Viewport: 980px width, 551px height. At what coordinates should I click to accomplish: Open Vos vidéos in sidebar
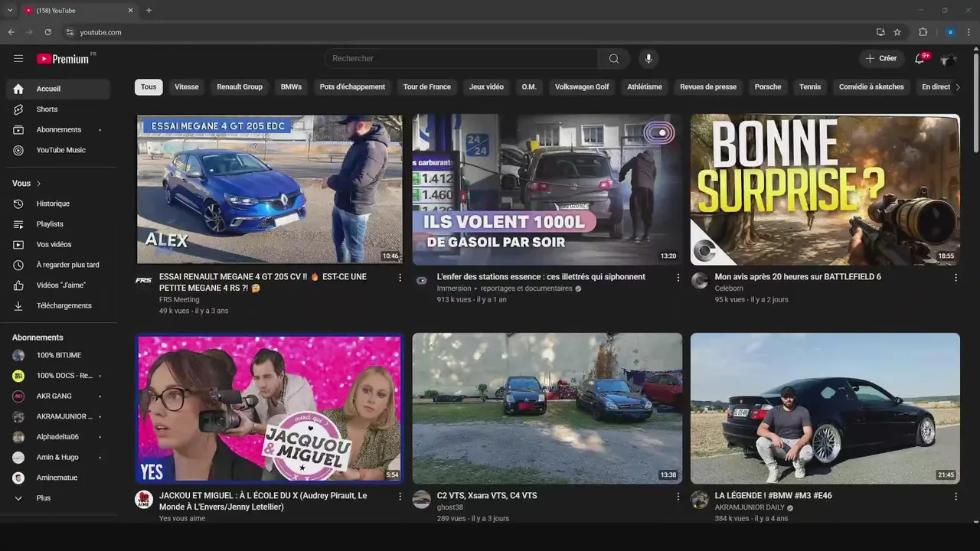click(58, 244)
